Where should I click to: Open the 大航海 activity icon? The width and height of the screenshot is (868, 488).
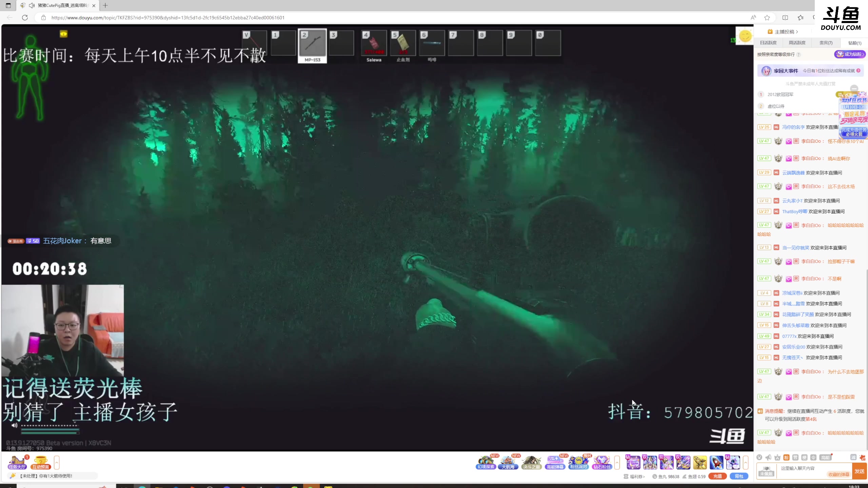[x=508, y=462]
